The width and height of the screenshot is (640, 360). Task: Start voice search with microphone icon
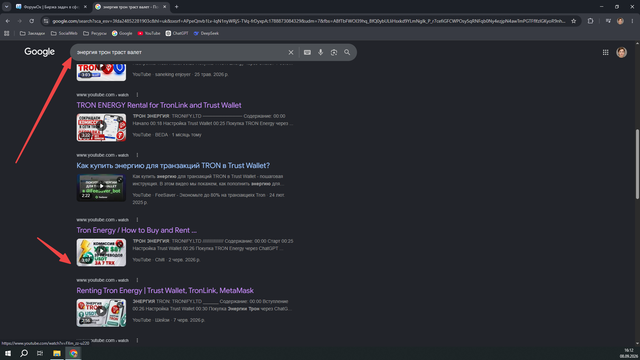320,52
